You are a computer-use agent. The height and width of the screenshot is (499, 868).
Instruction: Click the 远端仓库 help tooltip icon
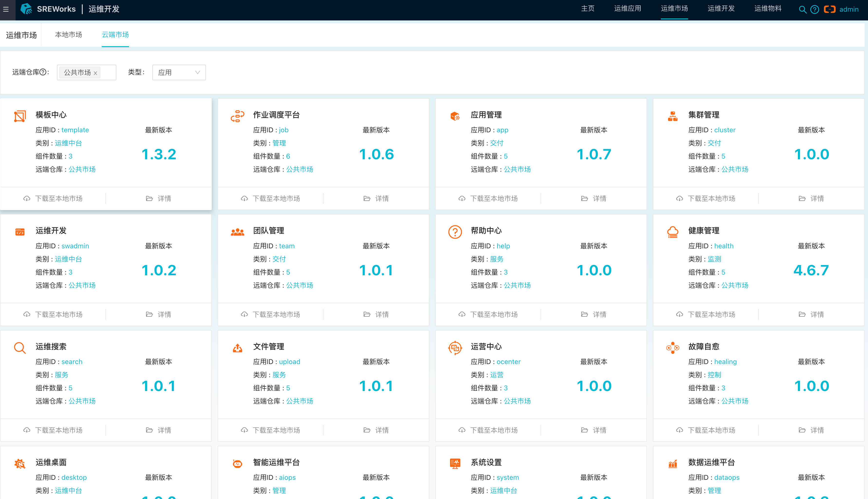point(43,72)
